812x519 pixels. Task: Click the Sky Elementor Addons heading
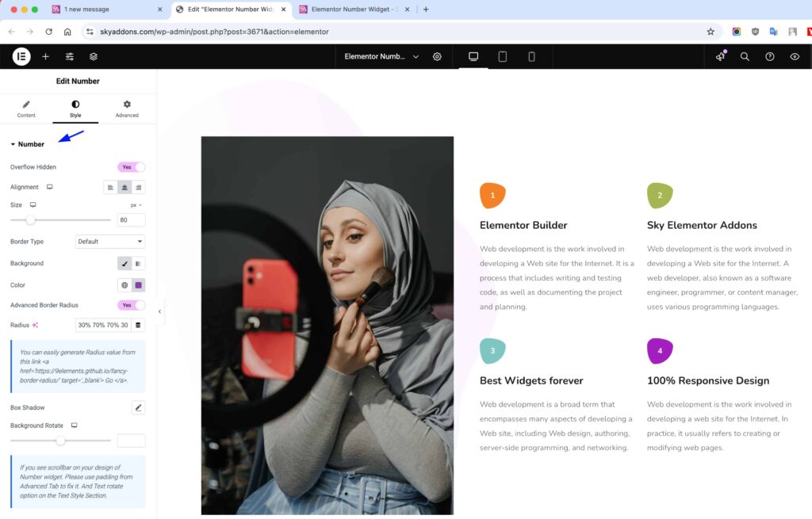pyautogui.click(x=702, y=225)
